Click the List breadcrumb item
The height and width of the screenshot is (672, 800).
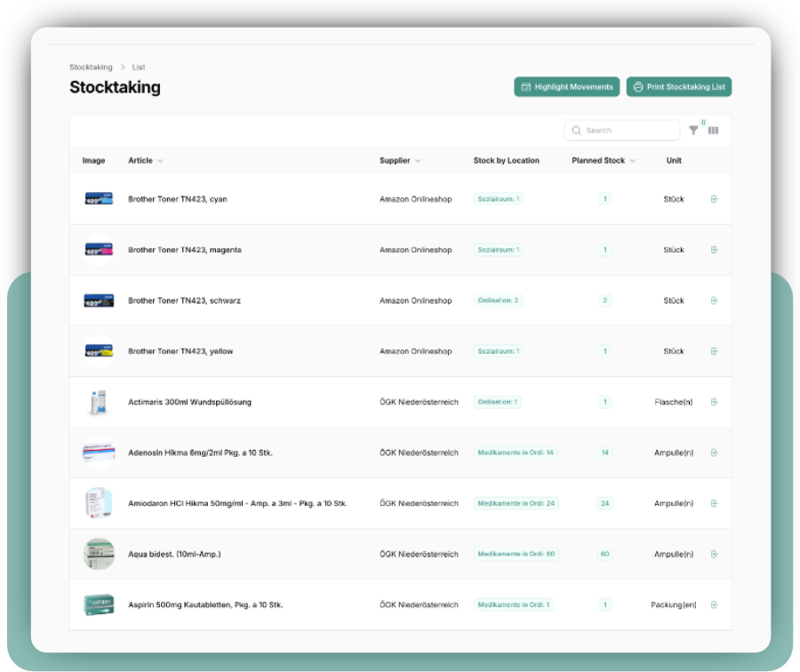point(139,68)
